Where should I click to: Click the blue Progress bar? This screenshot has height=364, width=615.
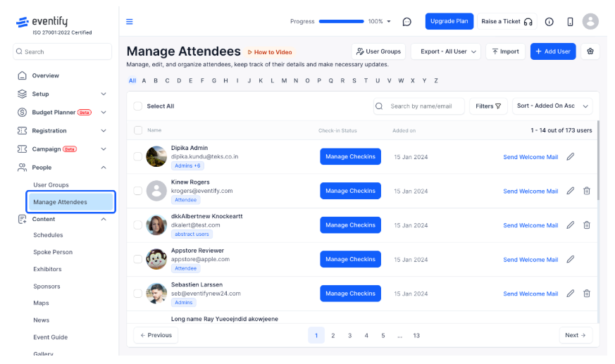[341, 22]
